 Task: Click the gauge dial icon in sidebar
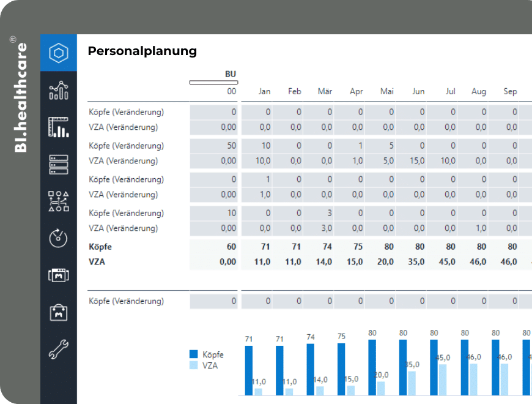click(58, 238)
